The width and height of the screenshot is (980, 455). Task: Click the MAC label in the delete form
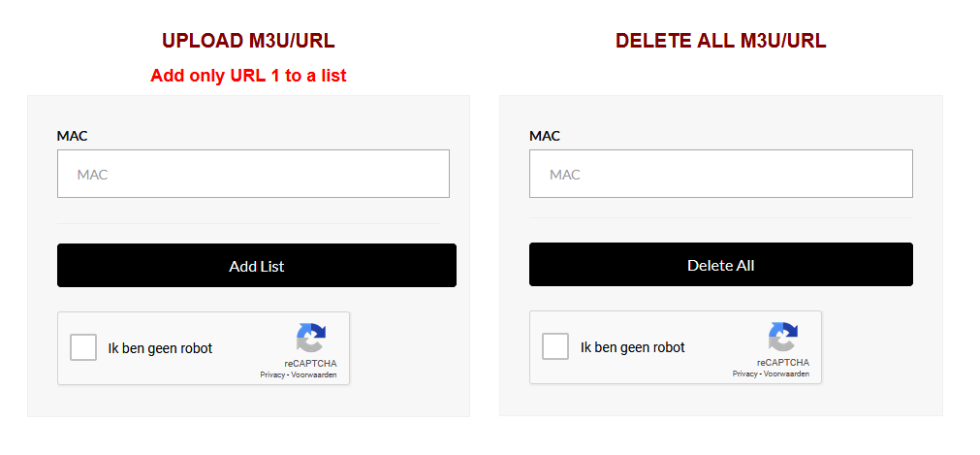[545, 136]
